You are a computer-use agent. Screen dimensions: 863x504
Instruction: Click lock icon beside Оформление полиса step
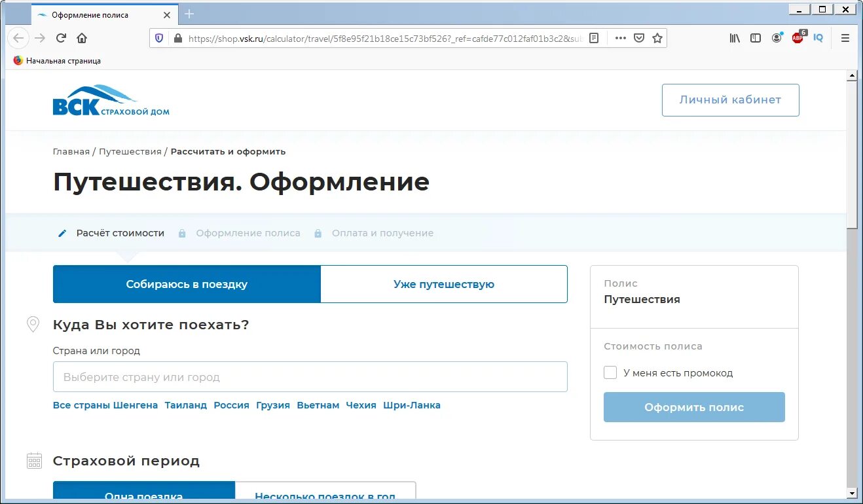pyautogui.click(x=182, y=233)
